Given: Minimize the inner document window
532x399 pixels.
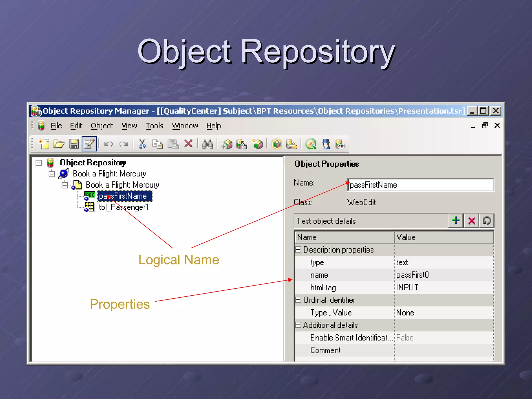Looking at the screenshot, I should [473, 127].
